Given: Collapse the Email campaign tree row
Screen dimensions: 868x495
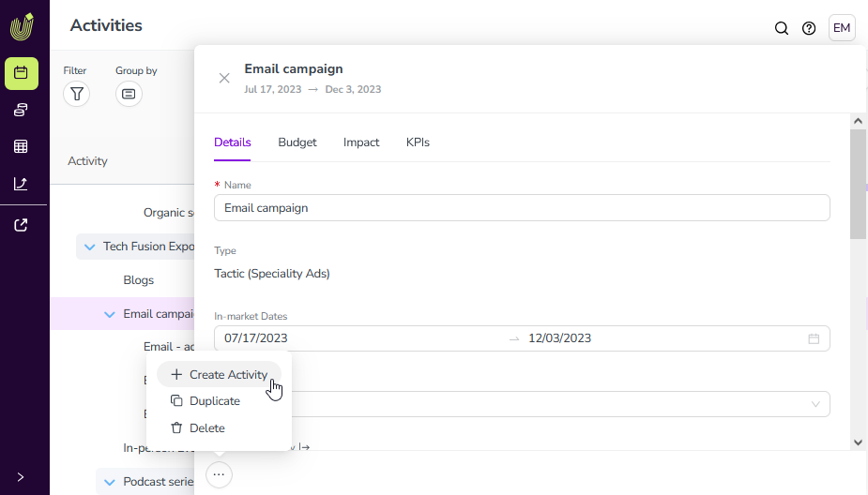Looking at the screenshot, I should (110, 315).
